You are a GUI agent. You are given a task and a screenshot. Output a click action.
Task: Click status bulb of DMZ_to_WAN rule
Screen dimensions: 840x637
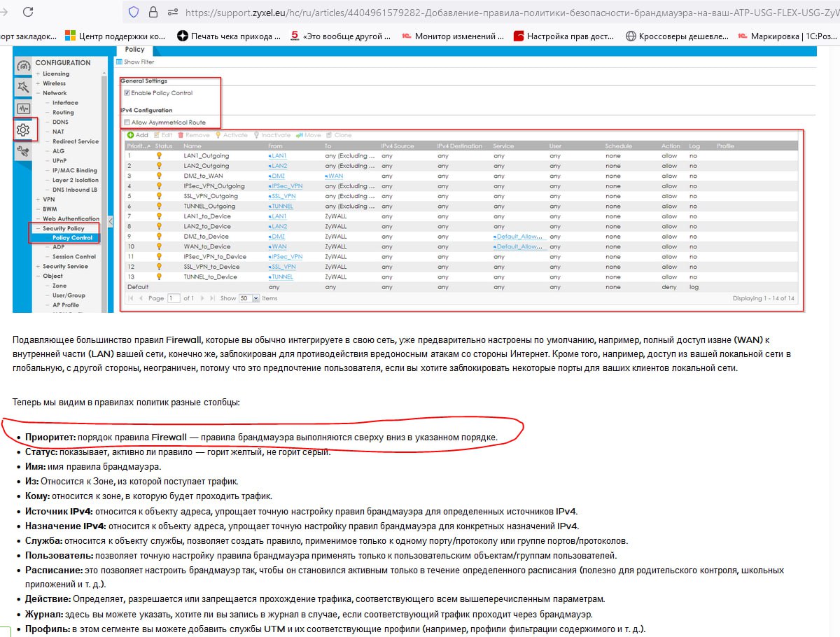159,176
